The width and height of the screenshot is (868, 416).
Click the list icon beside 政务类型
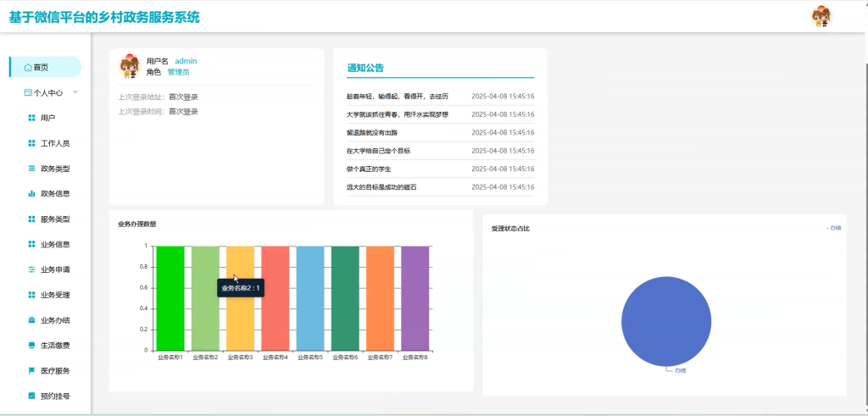click(x=31, y=168)
